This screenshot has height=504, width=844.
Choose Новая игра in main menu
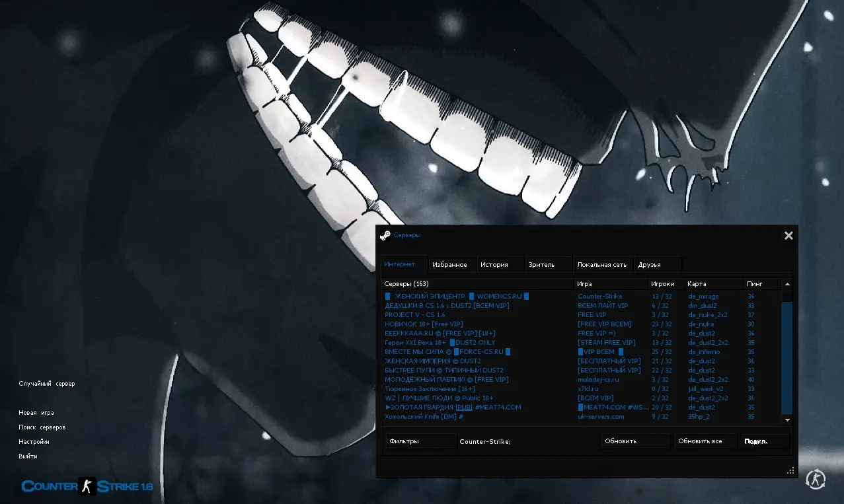click(x=36, y=413)
